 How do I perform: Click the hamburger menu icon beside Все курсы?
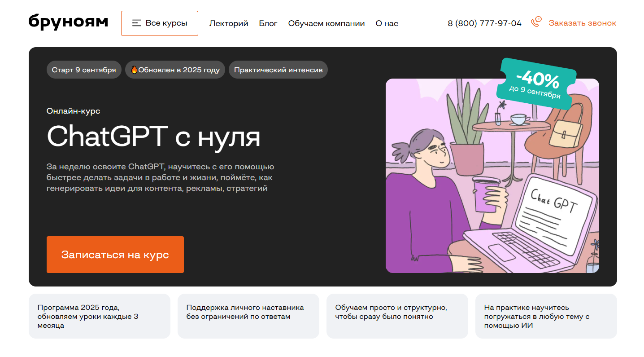[137, 23]
